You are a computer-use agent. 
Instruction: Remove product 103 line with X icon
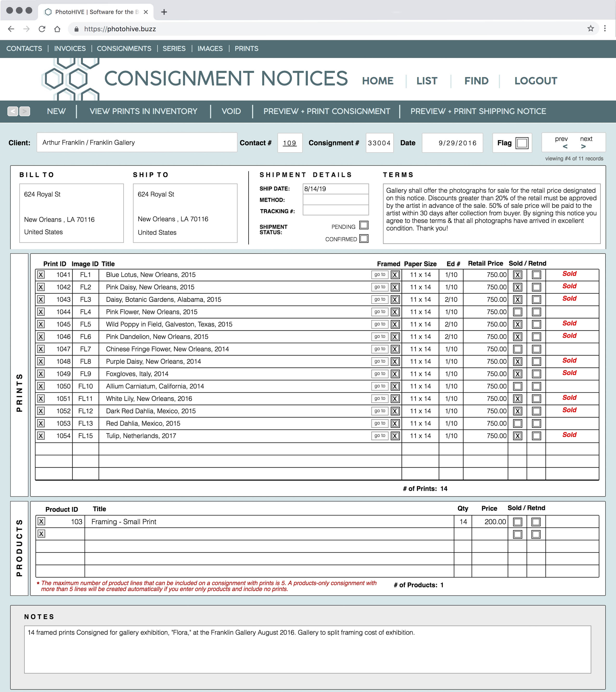[x=41, y=521]
